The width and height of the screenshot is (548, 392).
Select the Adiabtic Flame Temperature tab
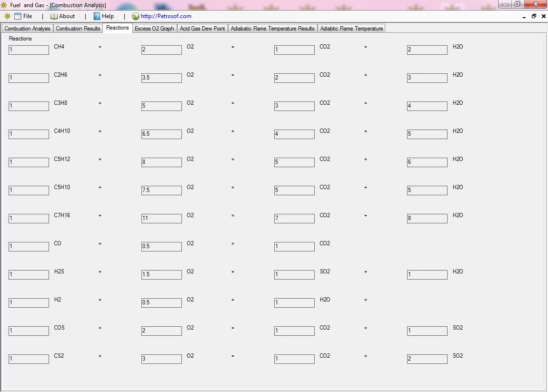coord(351,28)
